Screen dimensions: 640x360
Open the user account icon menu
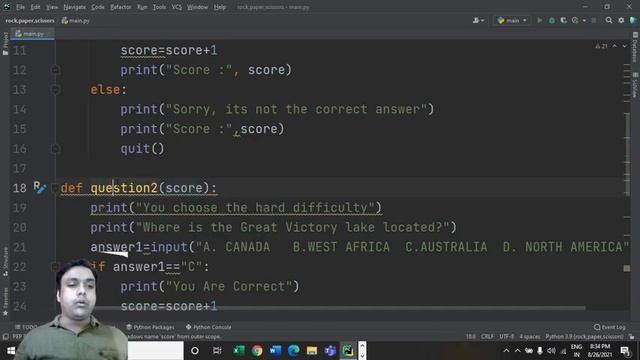click(x=478, y=20)
